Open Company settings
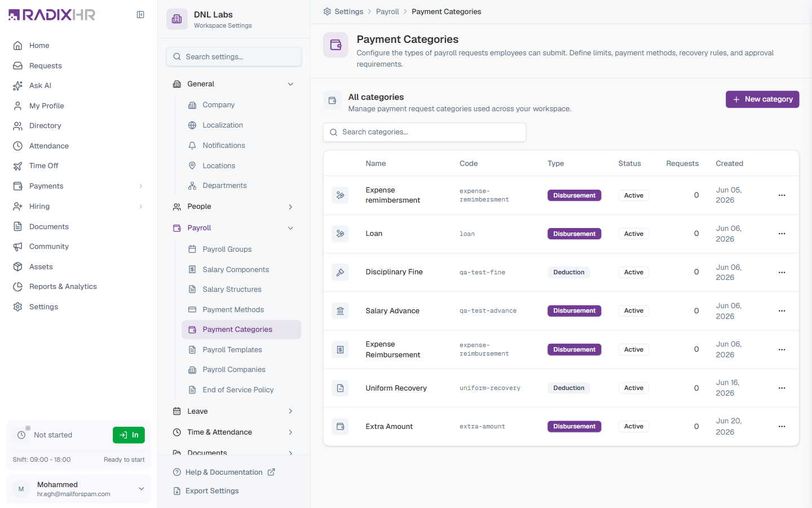 (241, 105)
